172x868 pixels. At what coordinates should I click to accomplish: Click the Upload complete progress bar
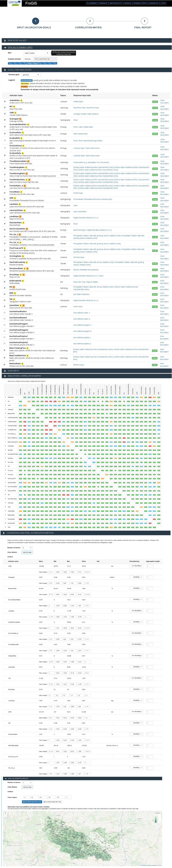[x=32, y=63]
